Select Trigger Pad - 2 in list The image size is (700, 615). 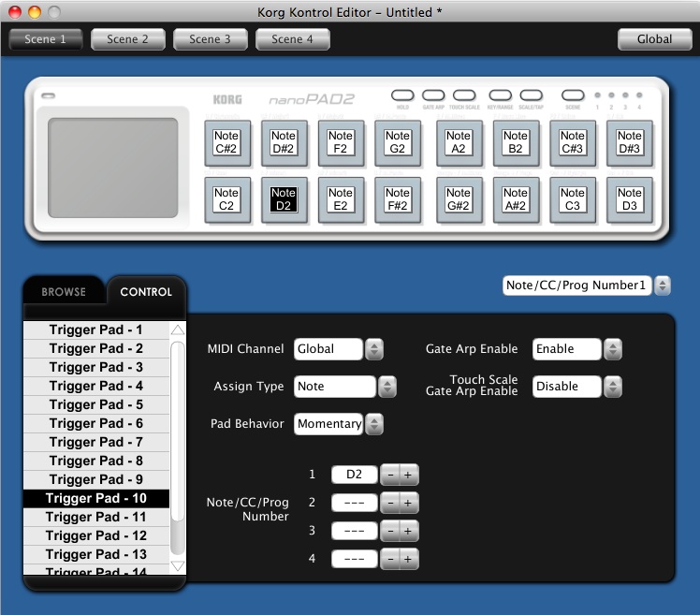[x=96, y=348]
